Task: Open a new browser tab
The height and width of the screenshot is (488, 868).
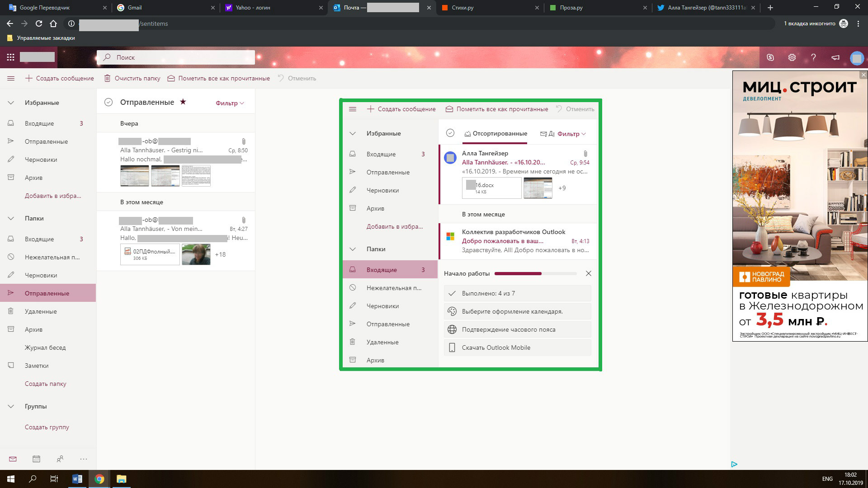Action: (770, 8)
